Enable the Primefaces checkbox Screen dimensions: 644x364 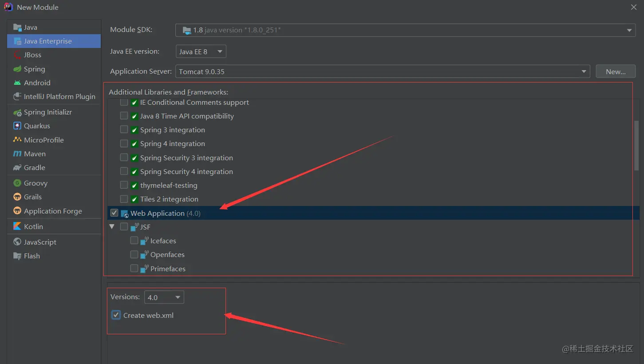(134, 268)
